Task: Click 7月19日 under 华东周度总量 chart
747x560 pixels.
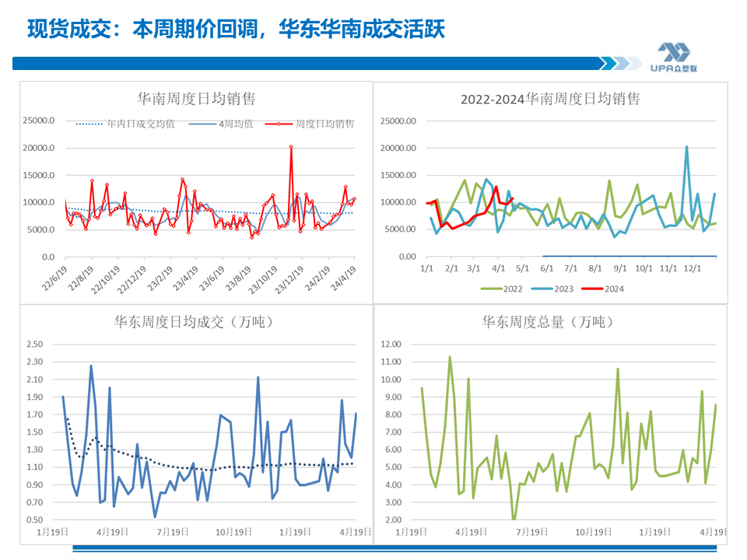Action: click(532, 532)
